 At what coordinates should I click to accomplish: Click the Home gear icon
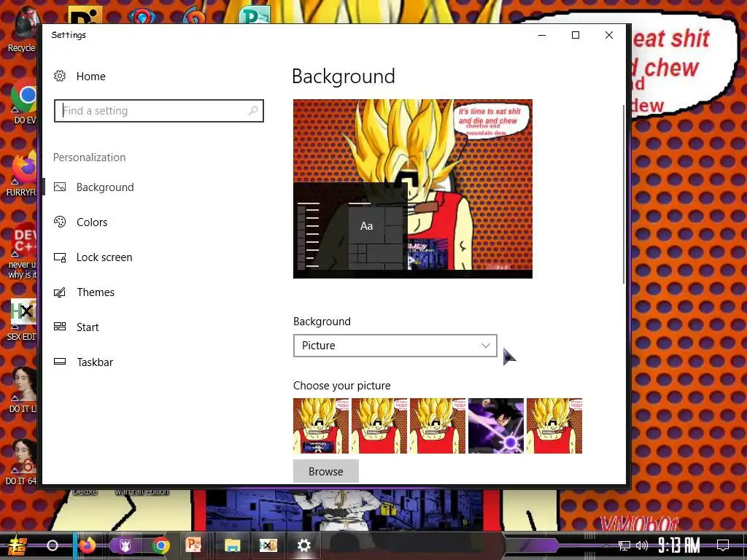point(60,76)
